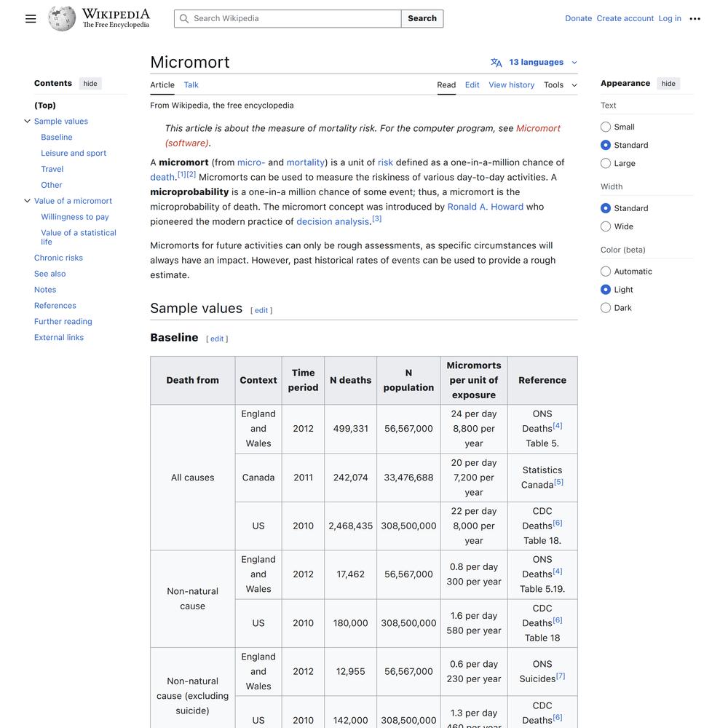Open citation [3] after decision analysis
728x728 pixels.
[x=377, y=218]
